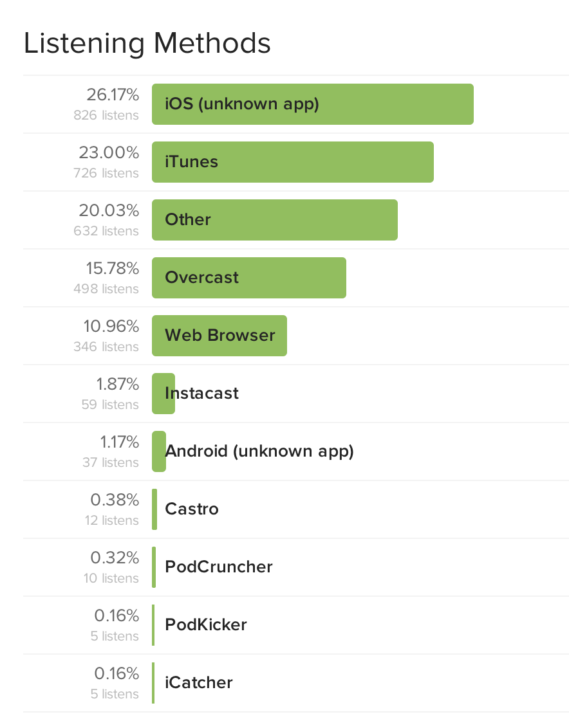Select the 20.03% percentage figure
569x728 pixels.
click(x=109, y=211)
